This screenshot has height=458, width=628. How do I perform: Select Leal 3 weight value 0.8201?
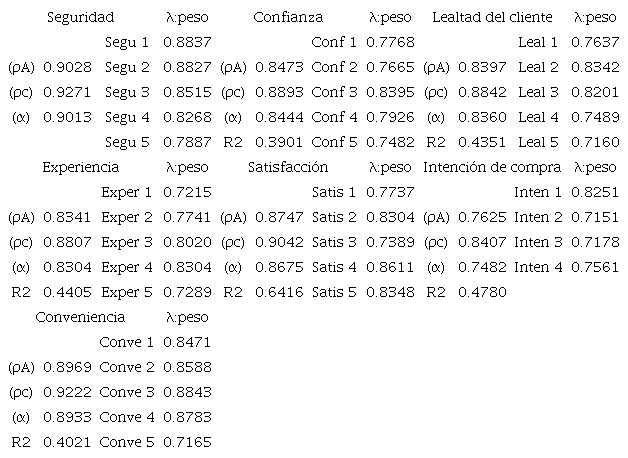point(594,92)
